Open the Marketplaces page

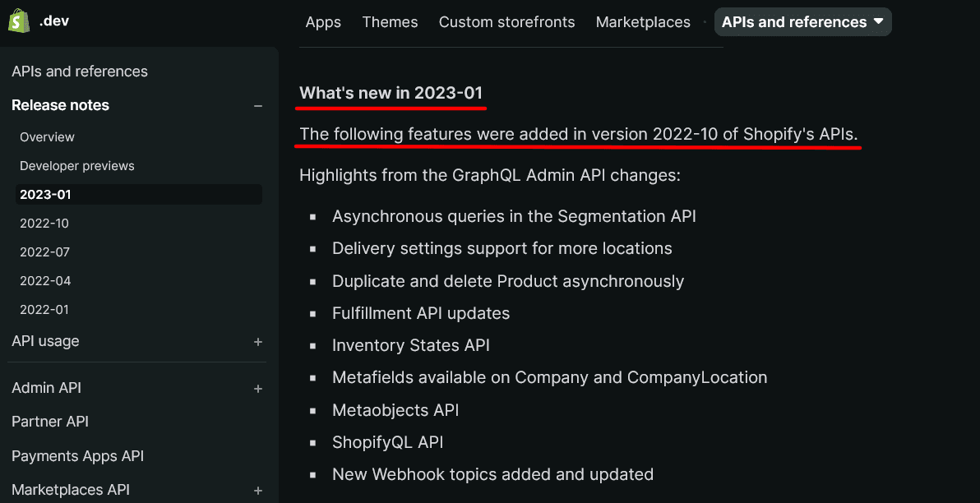point(643,22)
